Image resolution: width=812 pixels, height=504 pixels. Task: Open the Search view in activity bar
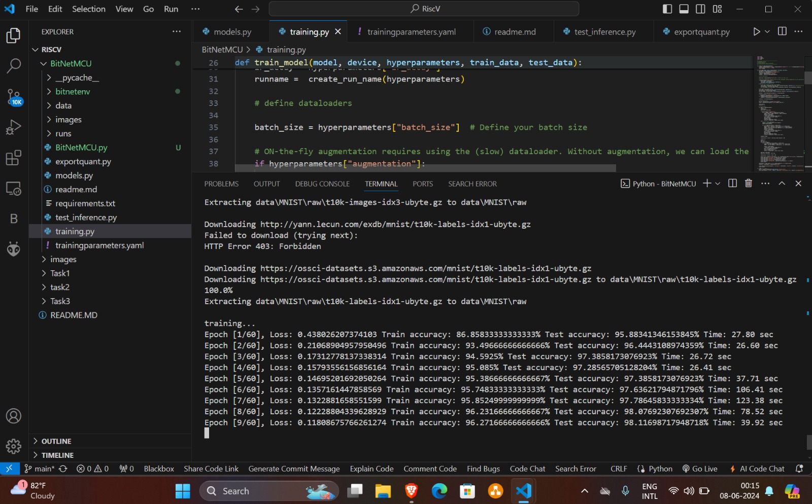coord(14,65)
